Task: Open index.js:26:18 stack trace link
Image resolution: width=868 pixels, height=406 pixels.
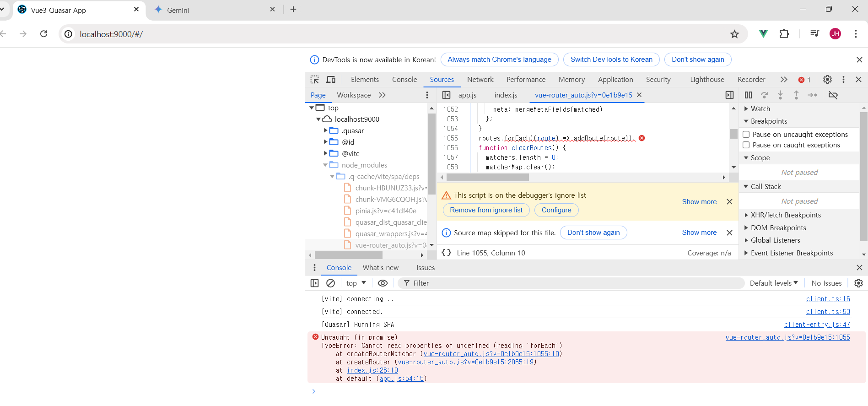Action: click(x=372, y=370)
